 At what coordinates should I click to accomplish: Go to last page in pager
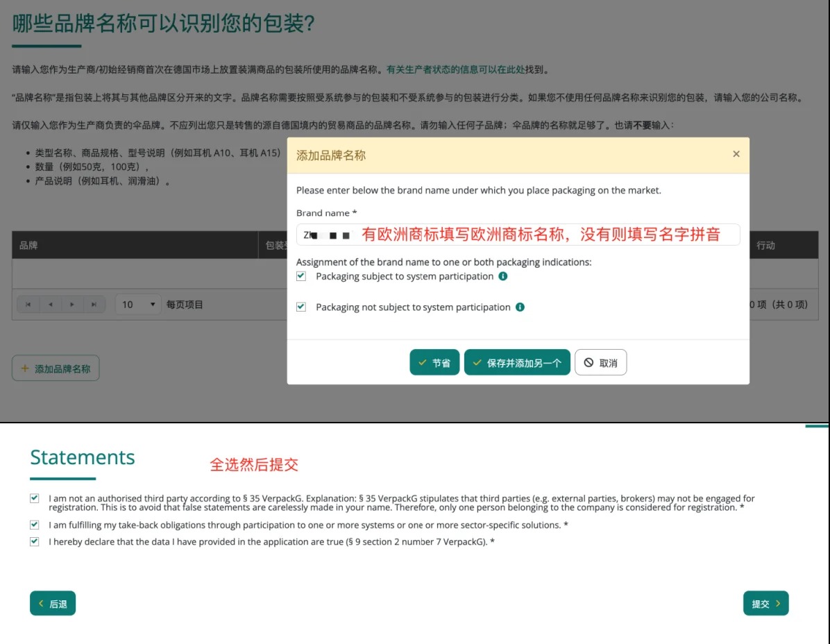94,305
